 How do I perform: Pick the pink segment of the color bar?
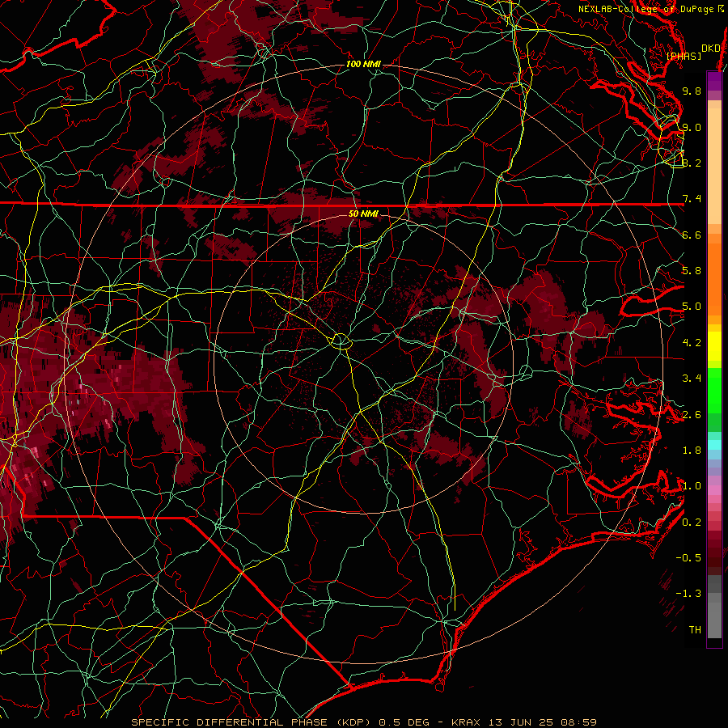tap(714, 490)
